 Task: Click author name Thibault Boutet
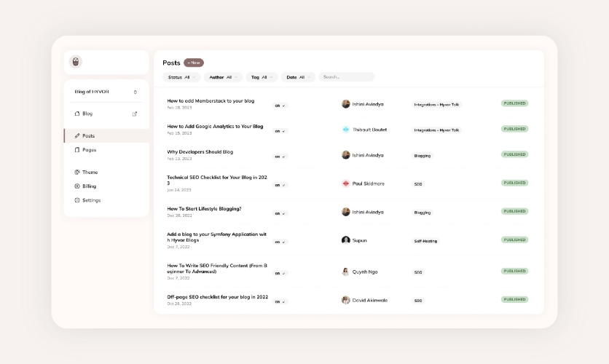[369, 130]
